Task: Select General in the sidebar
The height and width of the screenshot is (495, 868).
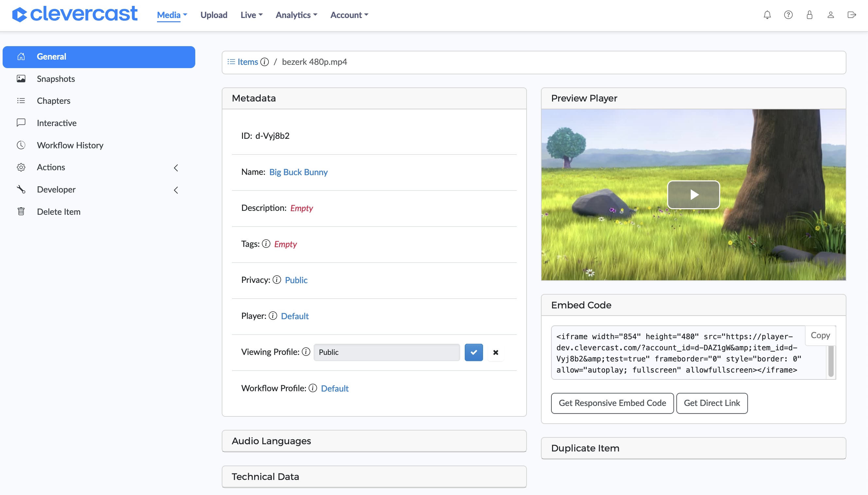Action: 99,57
